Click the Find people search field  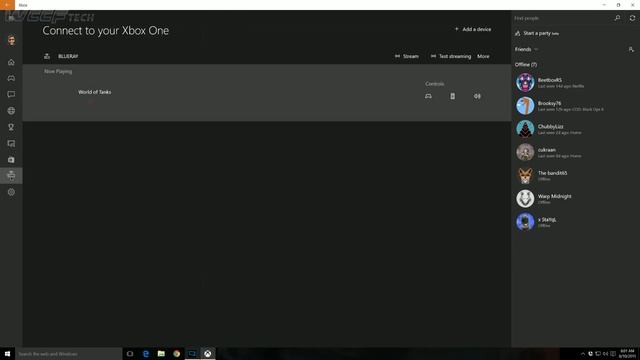[x=562, y=18]
